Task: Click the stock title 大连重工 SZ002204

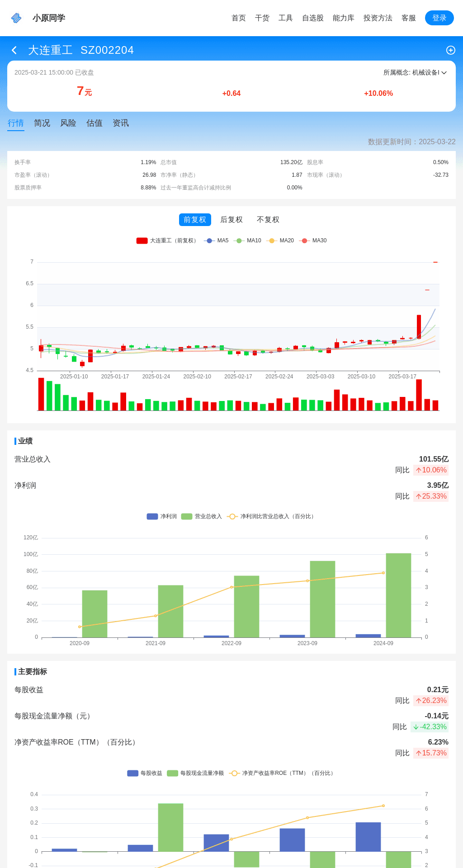Action: click(x=81, y=50)
